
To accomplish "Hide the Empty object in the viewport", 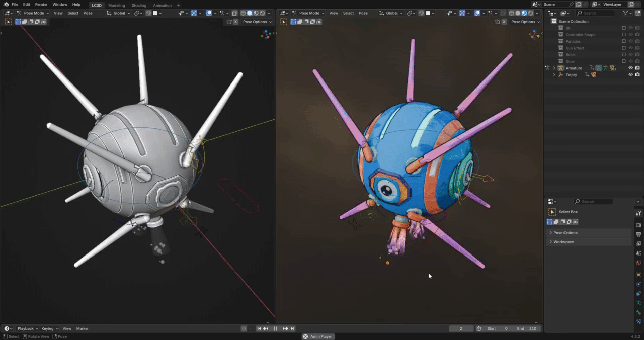I will (x=630, y=75).
